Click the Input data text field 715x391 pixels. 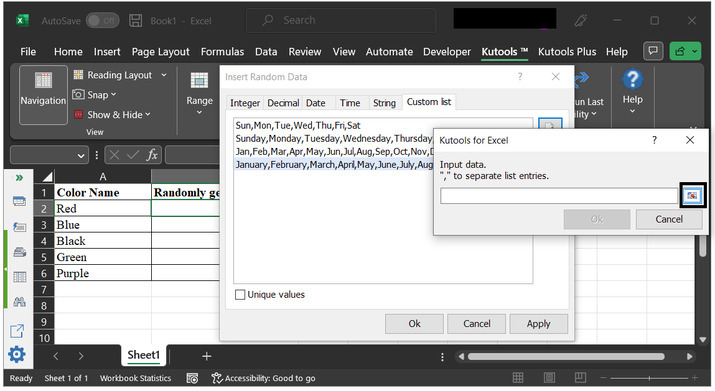559,196
